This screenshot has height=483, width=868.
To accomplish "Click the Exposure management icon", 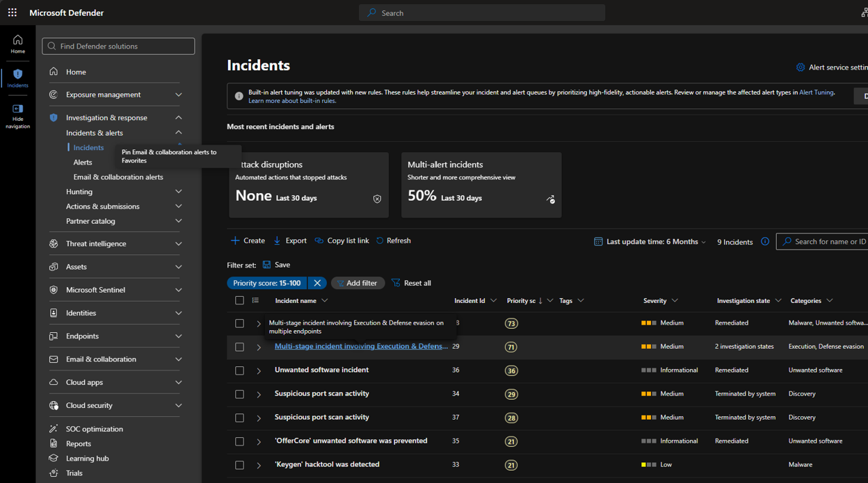I will (x=54, y=95).
